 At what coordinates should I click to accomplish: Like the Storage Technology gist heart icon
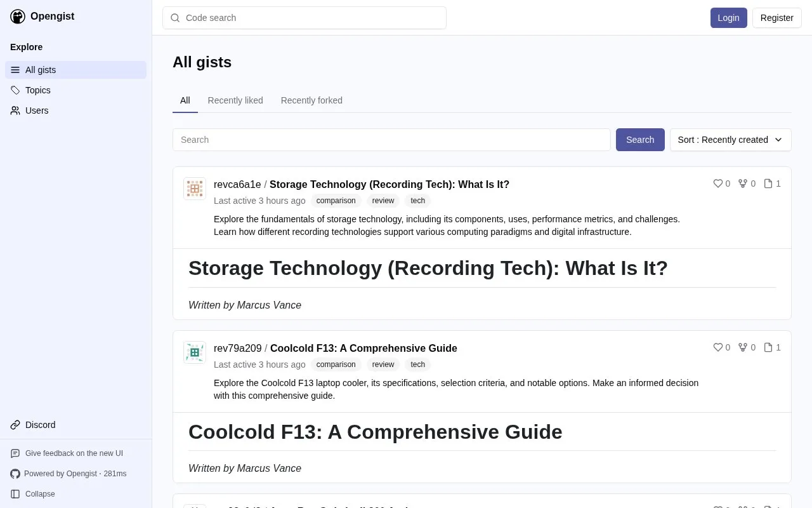(718, 184)
